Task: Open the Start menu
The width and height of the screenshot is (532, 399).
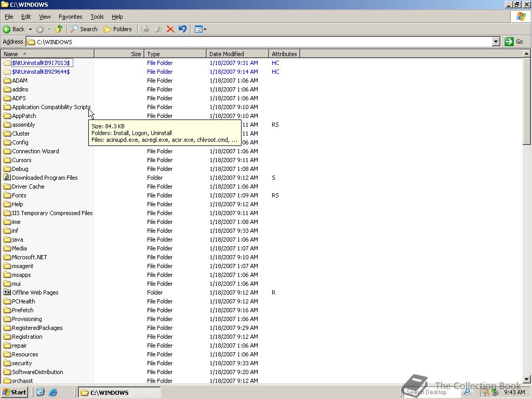Action: 14,392
